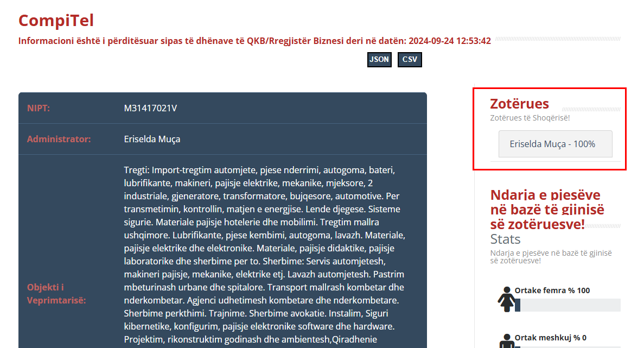Click the Objekti i Veprimtarisë label
The height and width of the screenshot is (348, 644).
pyautogui.click(x=56, y=294)
